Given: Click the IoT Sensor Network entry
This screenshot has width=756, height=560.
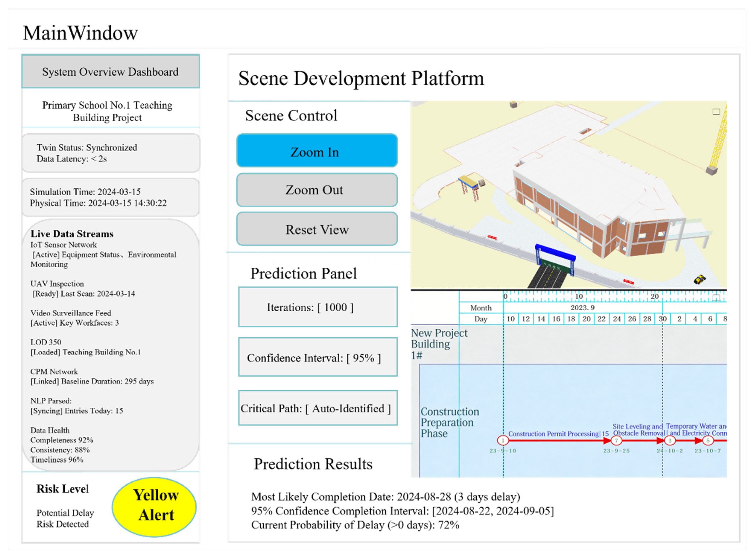Looking at the screenshot, I should point(103,254).
